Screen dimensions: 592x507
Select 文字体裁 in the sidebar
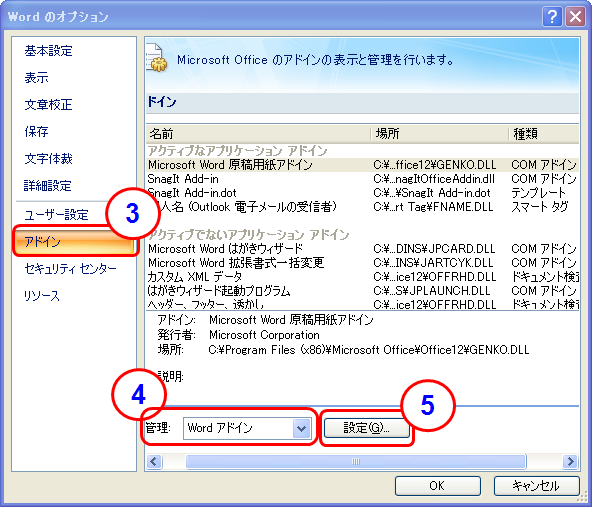[48, 159]
